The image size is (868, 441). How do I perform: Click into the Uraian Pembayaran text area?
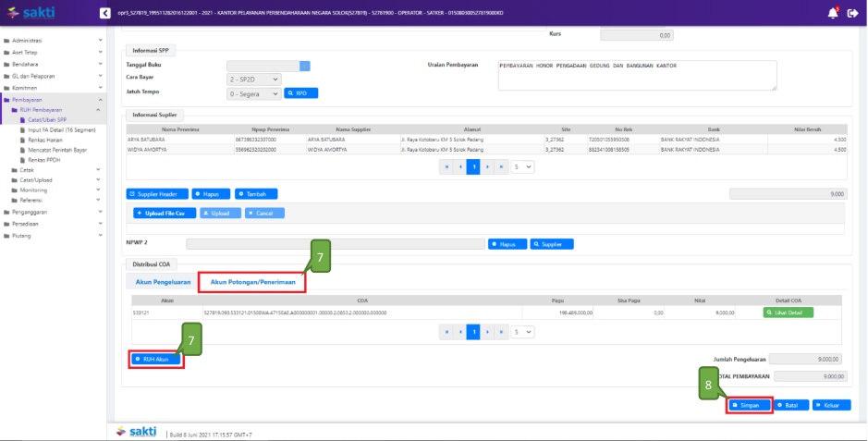(x=636, y=75)
